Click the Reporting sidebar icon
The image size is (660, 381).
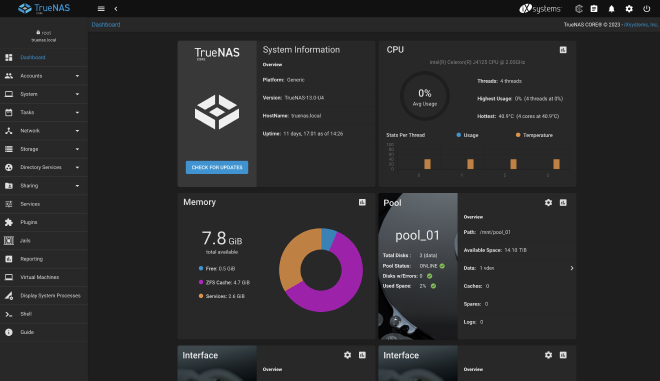[9, 259]
